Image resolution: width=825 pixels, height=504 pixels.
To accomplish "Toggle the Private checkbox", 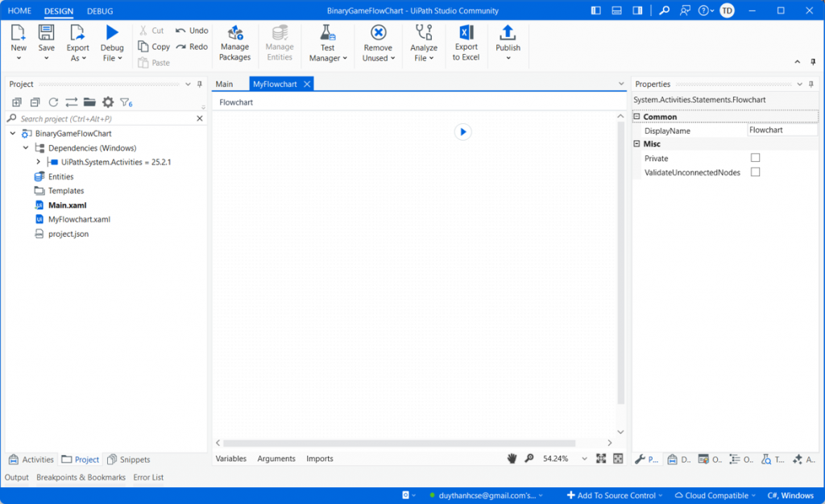I will (756, 158).
